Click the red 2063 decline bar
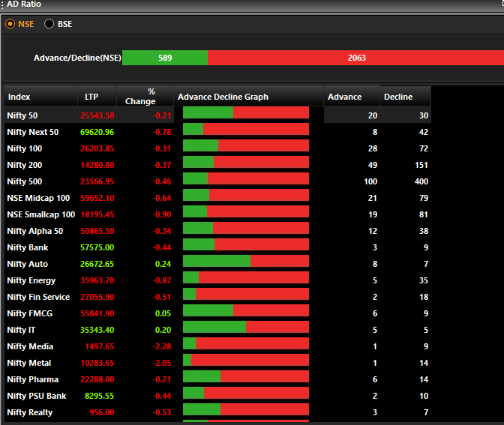The height and width of the screenshot is (425, 504). (x=355, y=58)
